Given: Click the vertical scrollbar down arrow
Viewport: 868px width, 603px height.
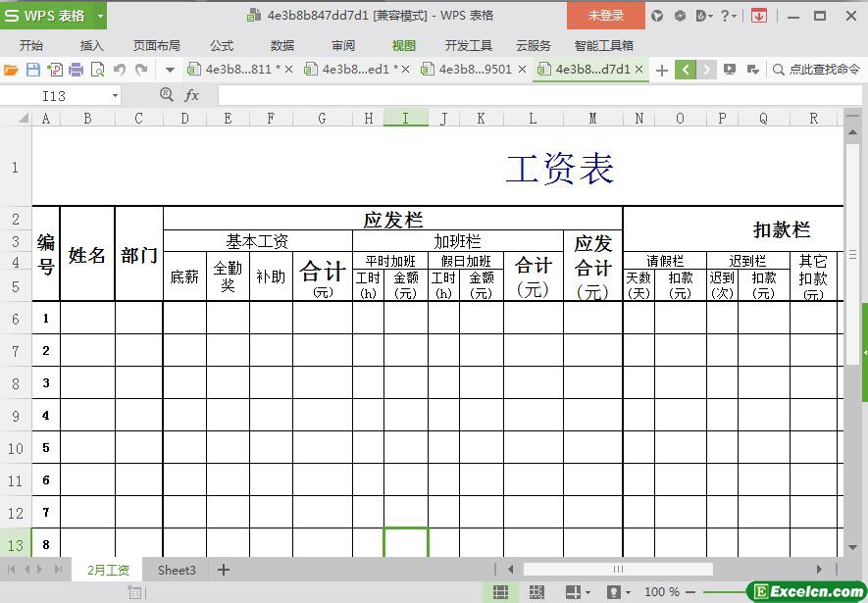Looking at the screenshot, I should [852, 548].
